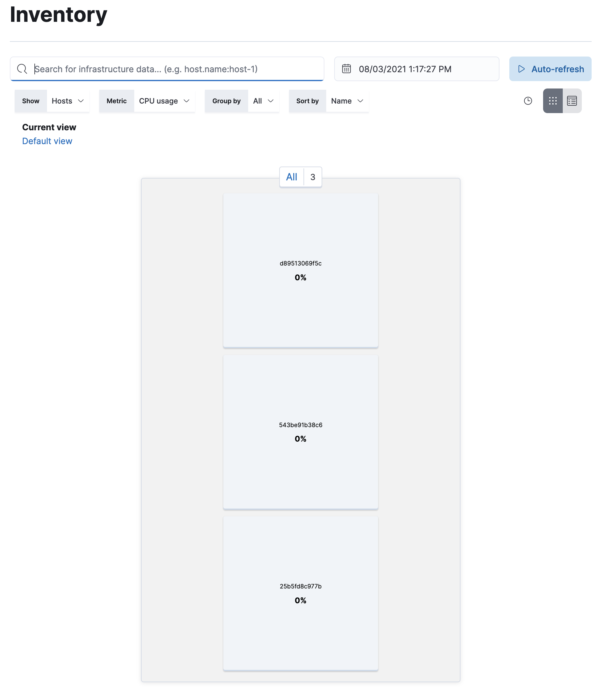Screen dimensions: 599x700
Task: Switch to table list view
Action: (x=572, y=101)
